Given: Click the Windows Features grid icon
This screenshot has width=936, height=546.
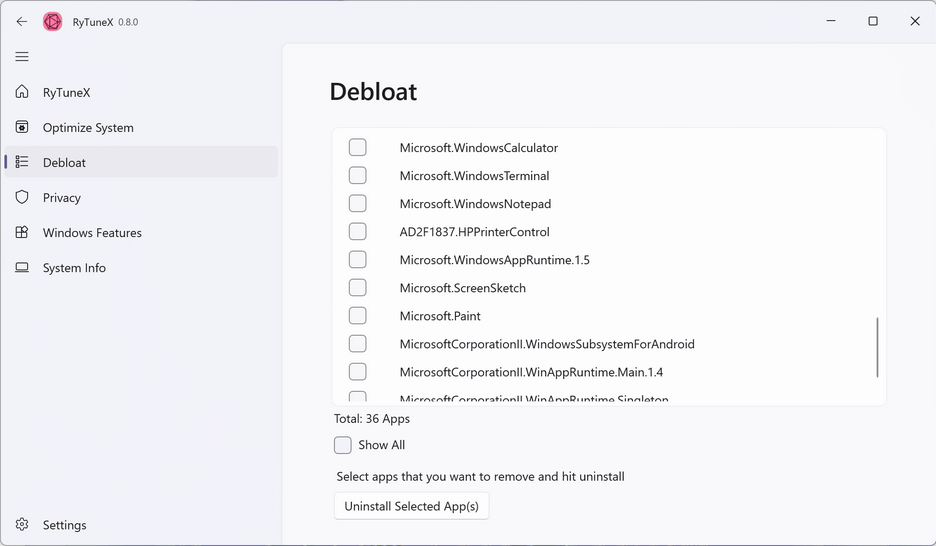Looking at the screenshot, I should pos(22,232).
